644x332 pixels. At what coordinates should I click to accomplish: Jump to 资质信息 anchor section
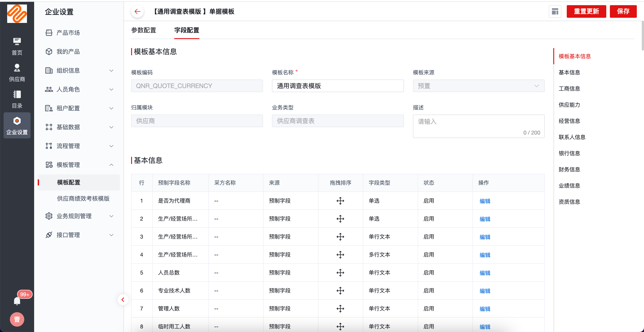(569, 202)
